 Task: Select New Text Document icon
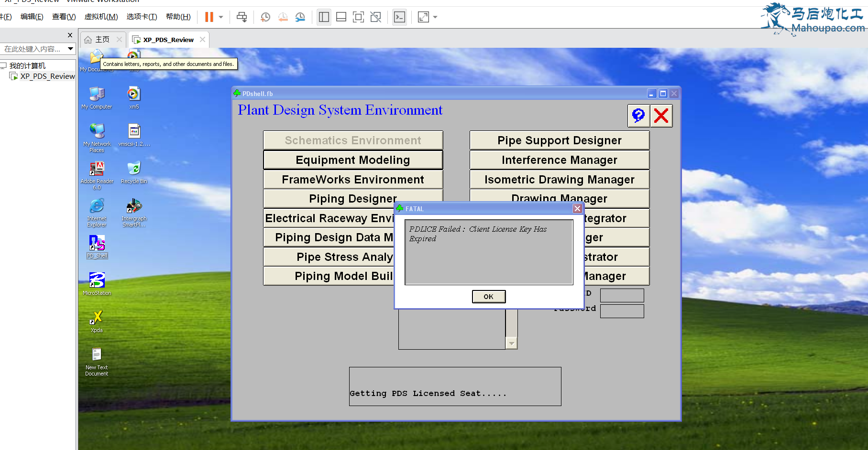97,362
